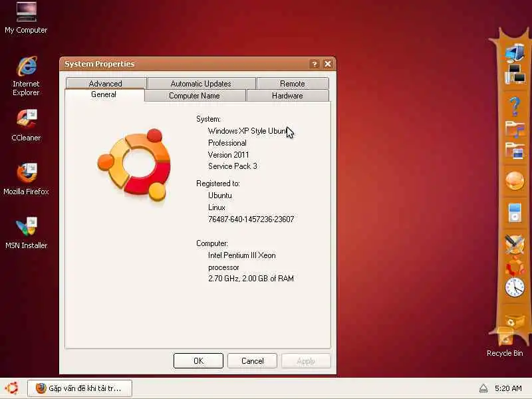Open the Internet Explorer desktop shortcut
The image size is (532, 399).
26,76
